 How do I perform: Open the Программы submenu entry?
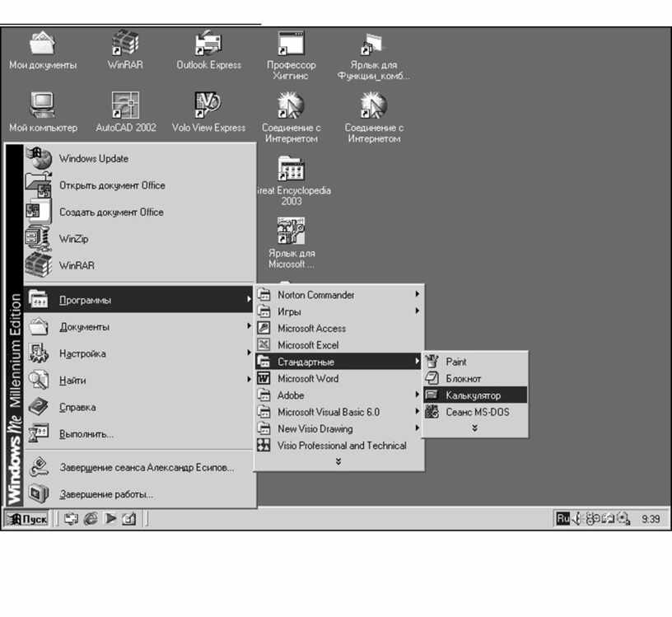(x=138, y=299)
